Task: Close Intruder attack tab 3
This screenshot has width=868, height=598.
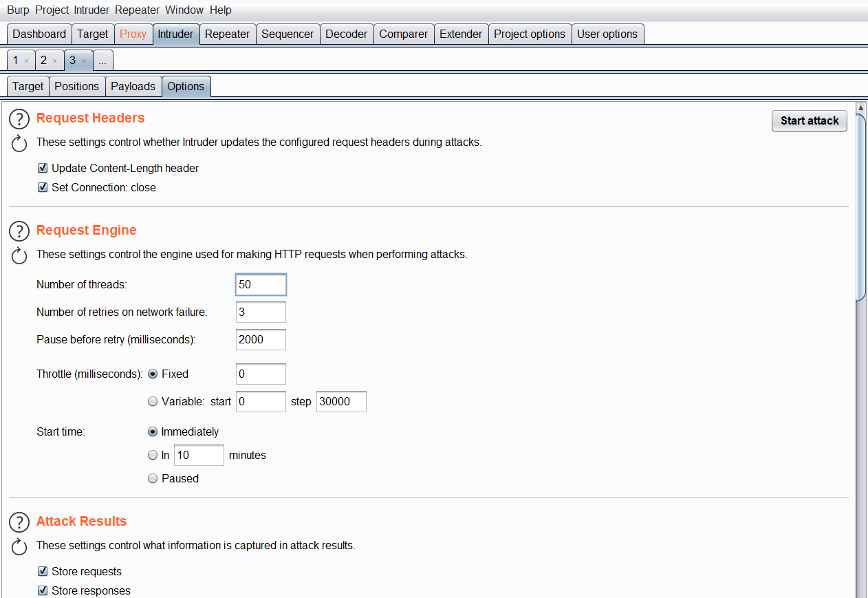Action: pos(83,61)
